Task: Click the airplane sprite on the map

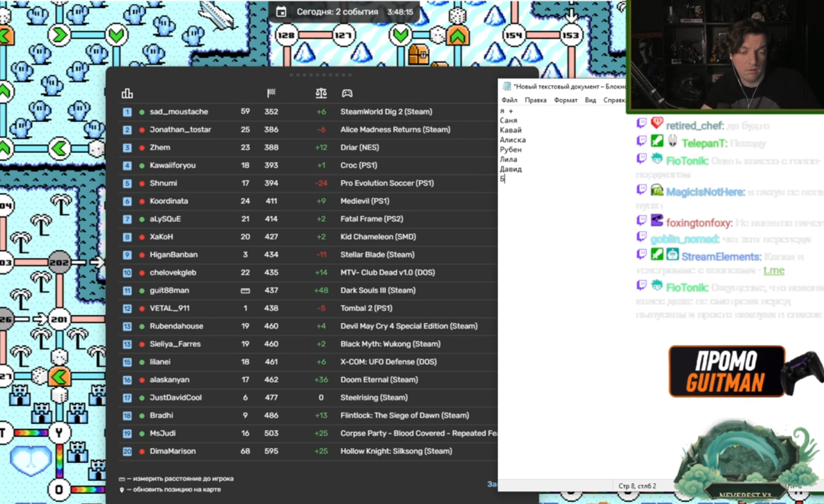Action: point(217,15)
